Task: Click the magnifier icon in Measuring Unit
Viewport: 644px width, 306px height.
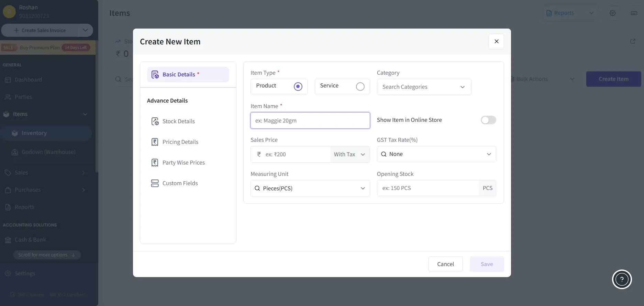Action: point(257,188)
